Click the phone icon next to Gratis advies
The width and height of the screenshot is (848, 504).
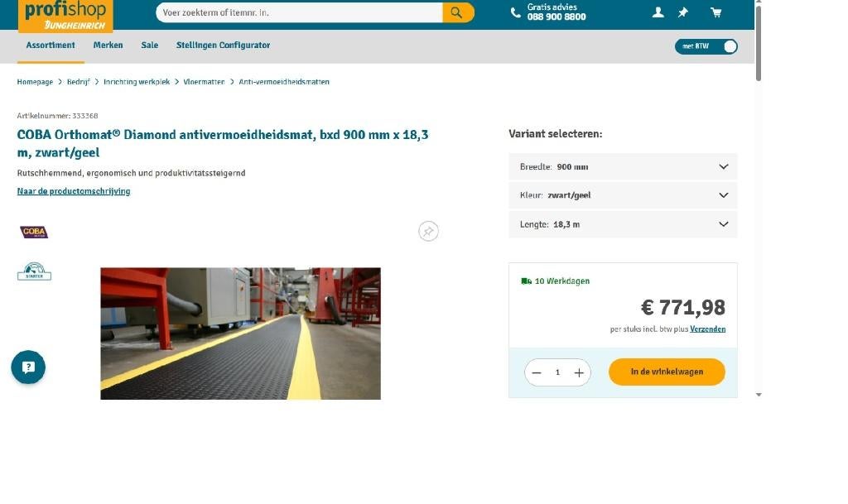515,12
